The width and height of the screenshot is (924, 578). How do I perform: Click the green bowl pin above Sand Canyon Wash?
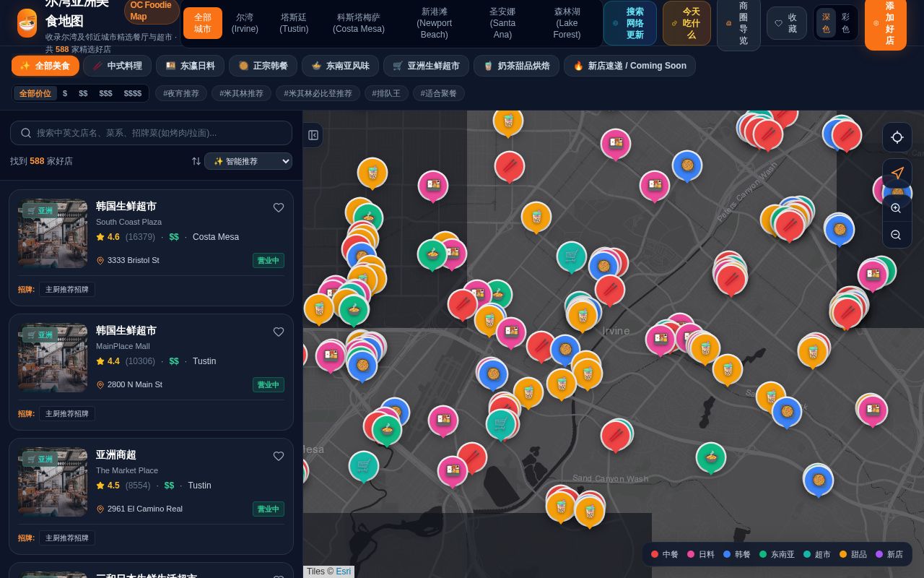coord(711,457)
